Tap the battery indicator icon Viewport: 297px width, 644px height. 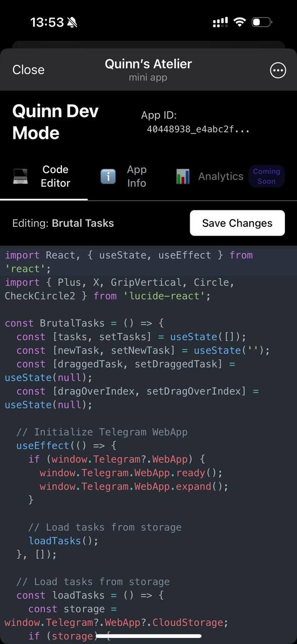coord(262,22)
